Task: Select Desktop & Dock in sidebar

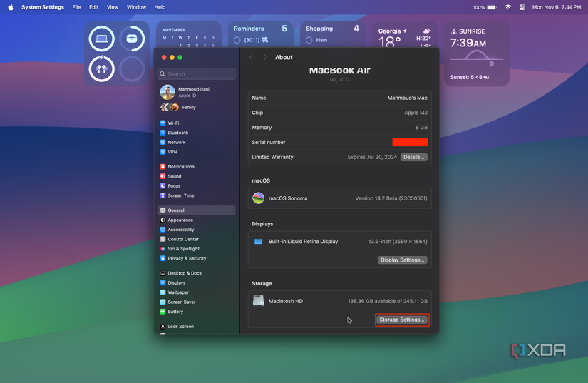Action: (x=197, y=273)
